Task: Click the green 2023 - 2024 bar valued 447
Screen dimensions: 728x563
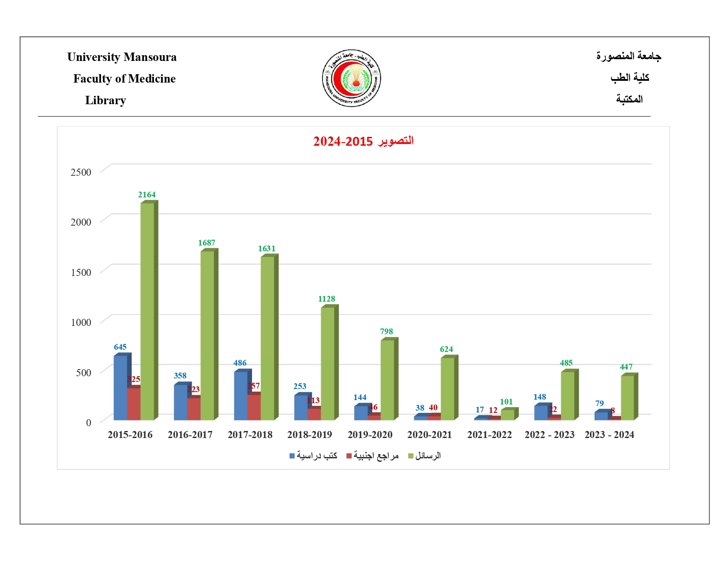Action: [x=627, y=397]
